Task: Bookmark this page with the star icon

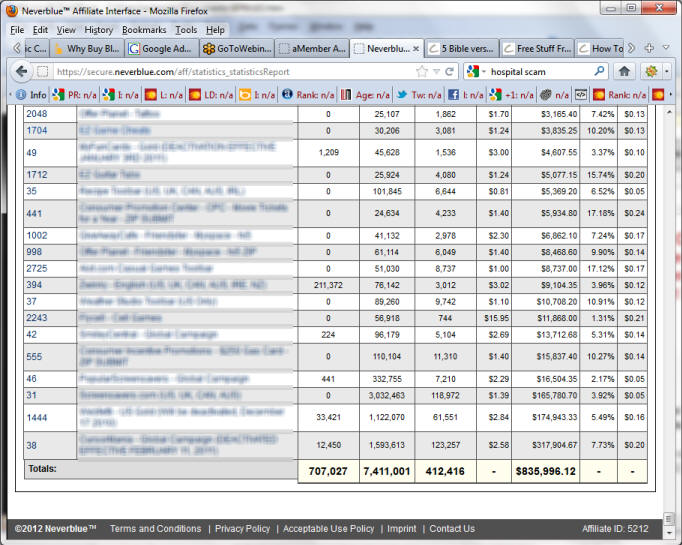Action: 421,72
